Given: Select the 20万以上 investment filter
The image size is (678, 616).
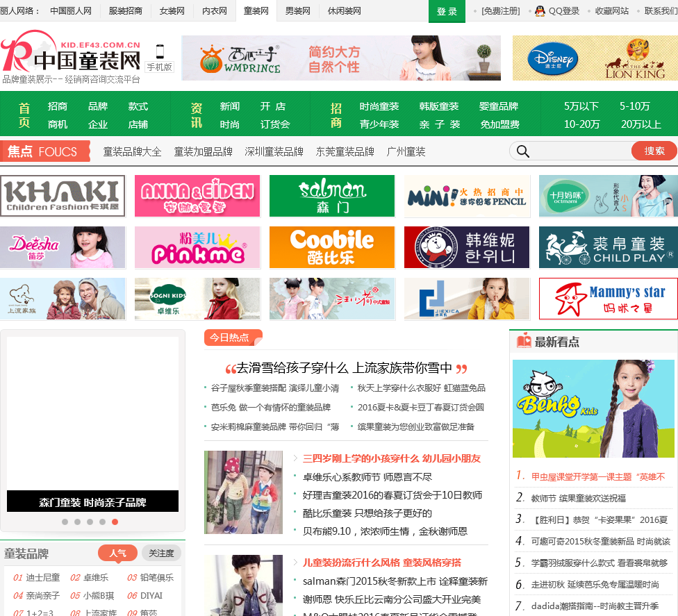Looking at the screenshot, I should pos(640,124).
